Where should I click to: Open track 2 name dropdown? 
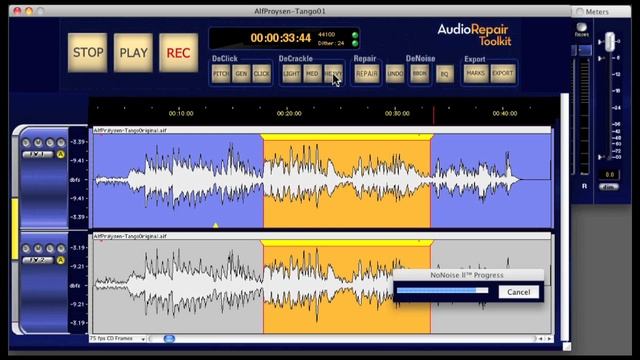tap(38, 260)
